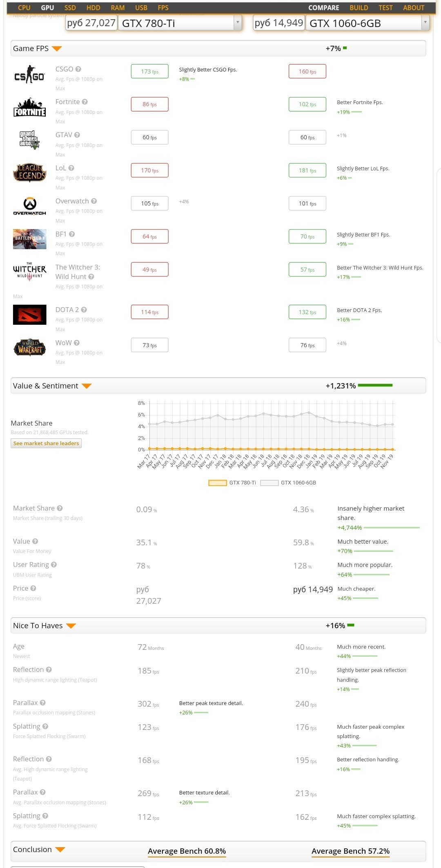
Task: Collapse the Value & Sentiment section triangle
Action: [x=87, y=386]
